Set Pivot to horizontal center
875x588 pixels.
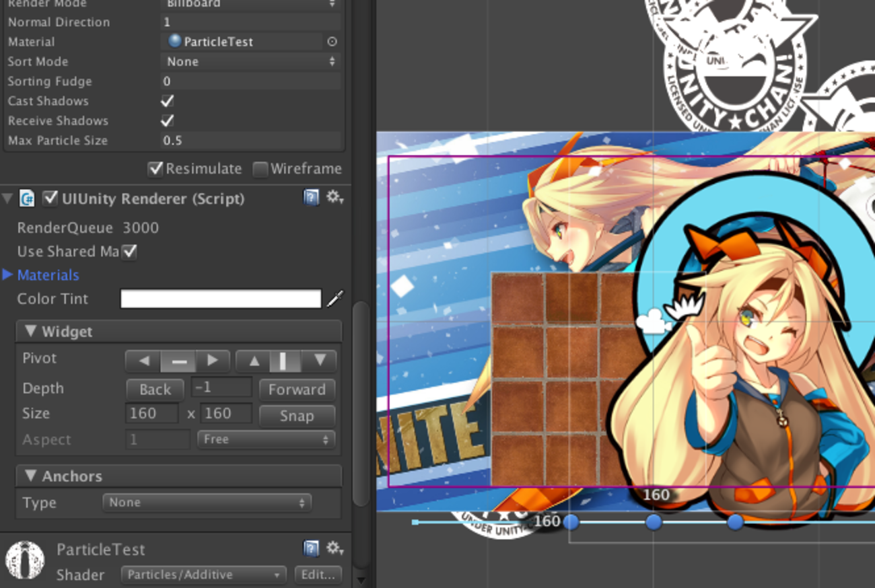(x=178, y=361)
